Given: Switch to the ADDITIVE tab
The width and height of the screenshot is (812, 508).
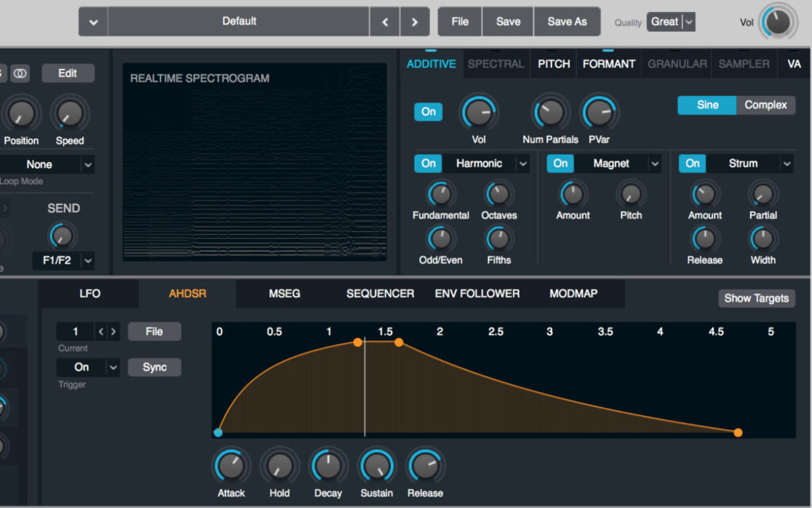Looking at the screenshot, I should [x=431, y=63].
